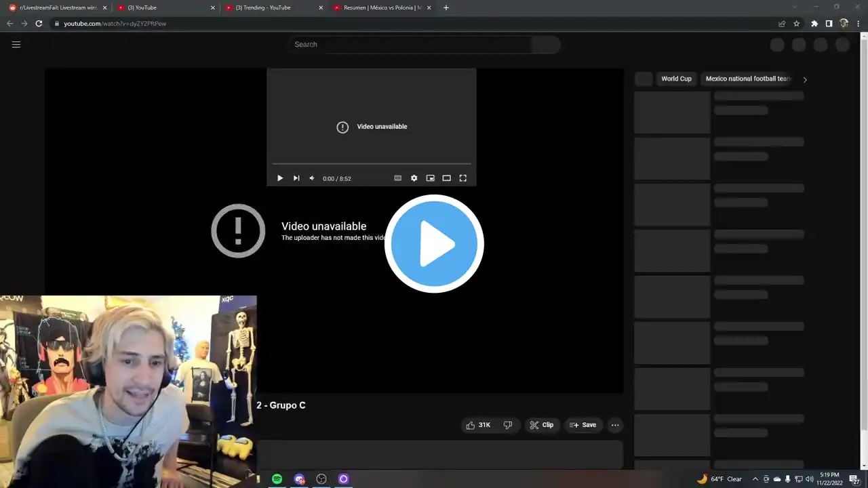
Task: Open system volume control in tray
Action: tap(809, 479)
